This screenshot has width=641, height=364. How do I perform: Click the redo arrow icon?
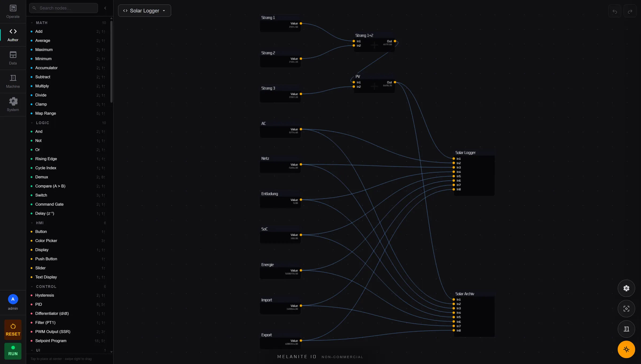point(630,11)
